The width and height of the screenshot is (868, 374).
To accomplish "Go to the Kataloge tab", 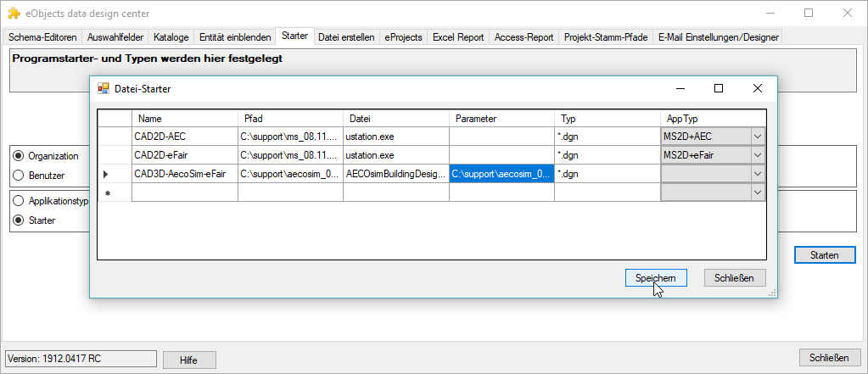I will pos(171,37).
